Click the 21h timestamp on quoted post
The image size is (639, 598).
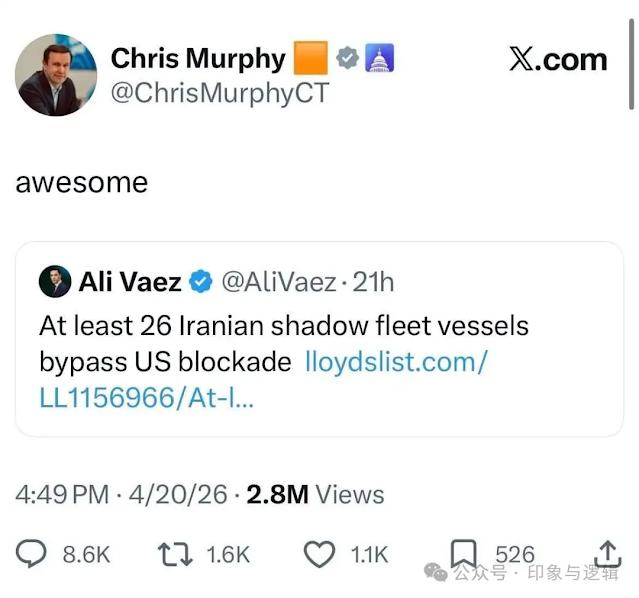(374, 282)
